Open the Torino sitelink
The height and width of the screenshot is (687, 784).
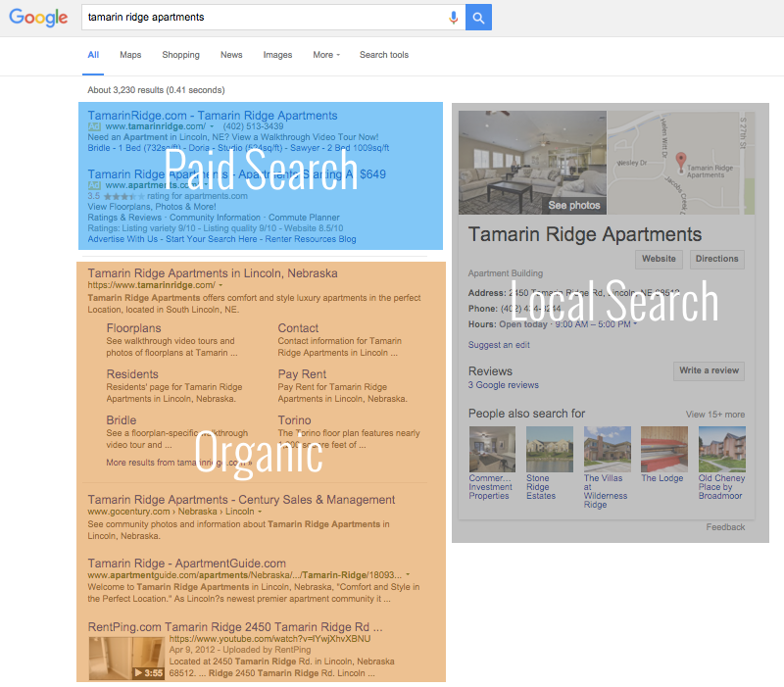click(x=294, y=420)
